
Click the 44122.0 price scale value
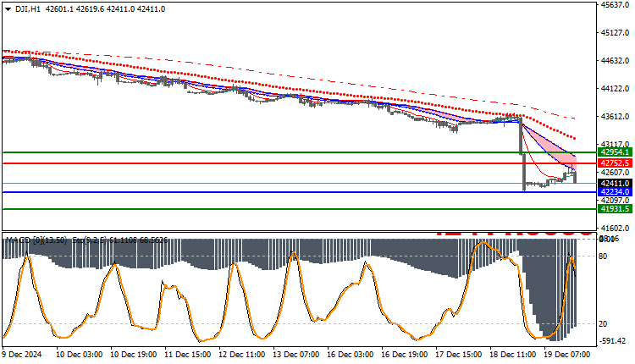pyautogui.click(x=615, y=88)
